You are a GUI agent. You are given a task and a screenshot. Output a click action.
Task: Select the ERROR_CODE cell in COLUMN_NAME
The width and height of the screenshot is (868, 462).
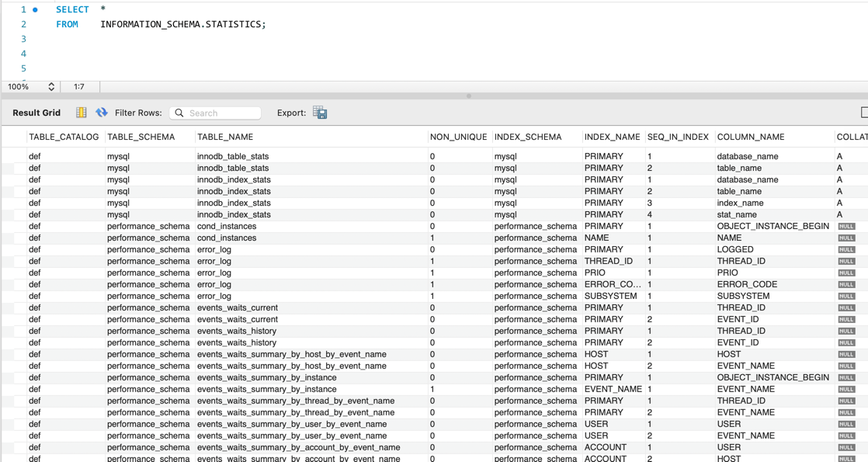[746, 284]
